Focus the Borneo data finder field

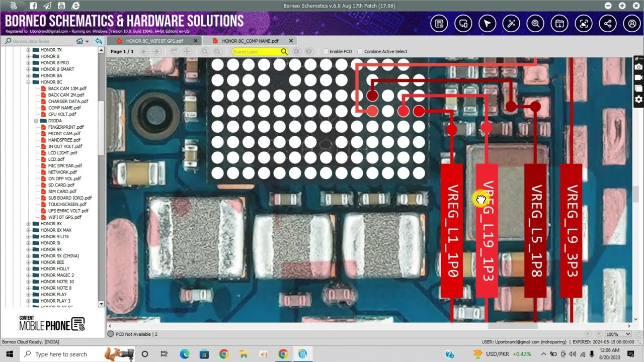point(43,41)
